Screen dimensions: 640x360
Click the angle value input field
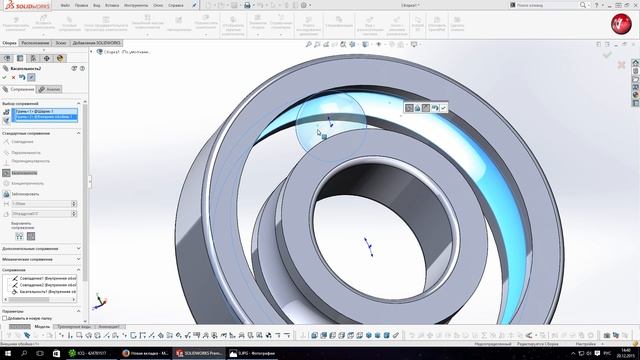[41, 213]
